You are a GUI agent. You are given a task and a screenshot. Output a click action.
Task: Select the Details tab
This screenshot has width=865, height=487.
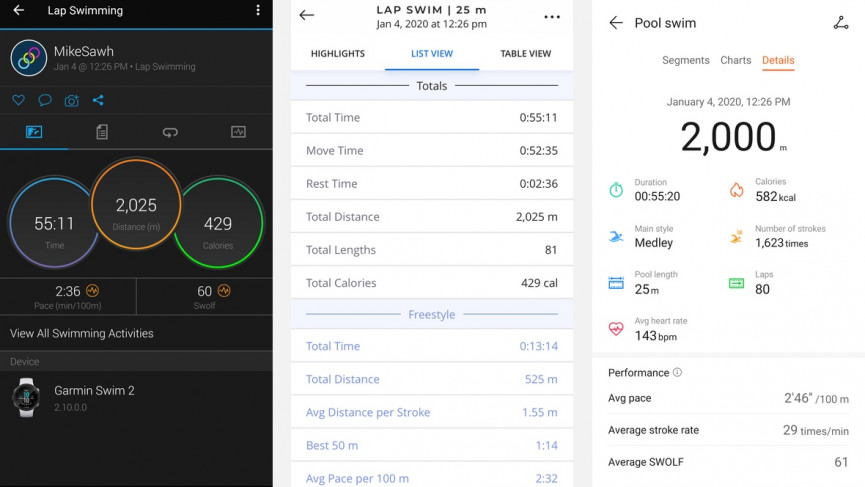778,60
